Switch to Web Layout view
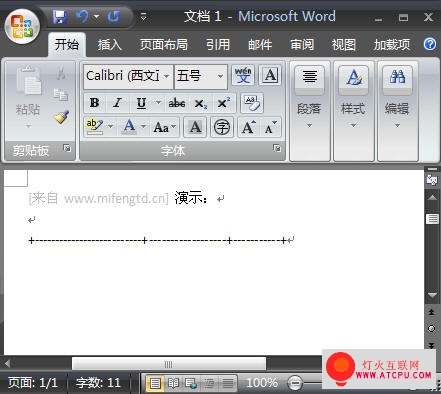The image size is (441, 394). click(191, 383)
